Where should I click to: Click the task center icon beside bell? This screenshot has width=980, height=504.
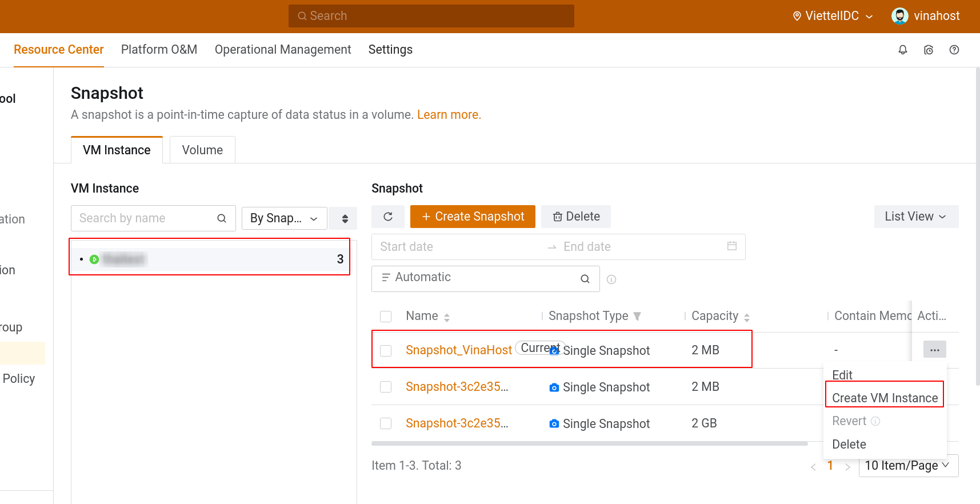click(929, 50)
